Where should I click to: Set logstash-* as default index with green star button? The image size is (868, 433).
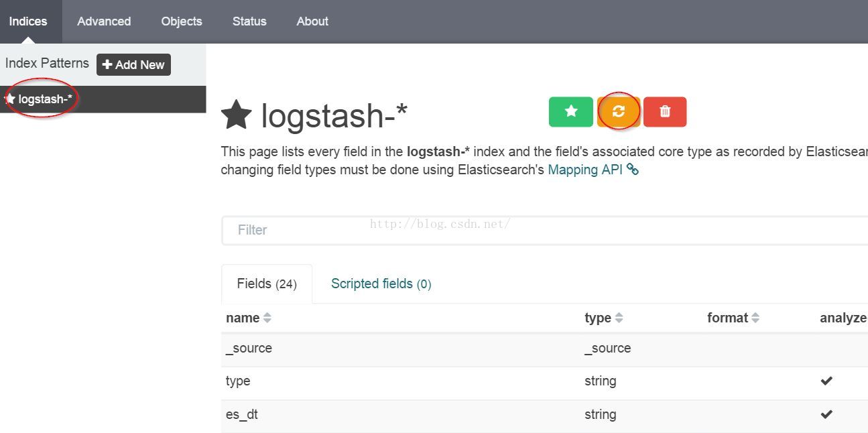point(571,112)
